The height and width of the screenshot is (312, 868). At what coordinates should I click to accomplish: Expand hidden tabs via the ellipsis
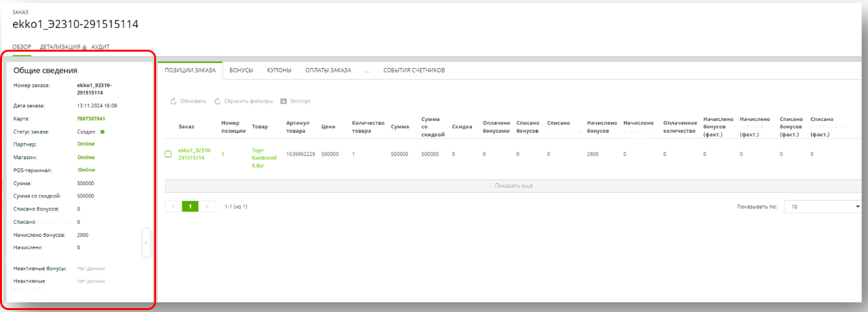coord(367,70)
